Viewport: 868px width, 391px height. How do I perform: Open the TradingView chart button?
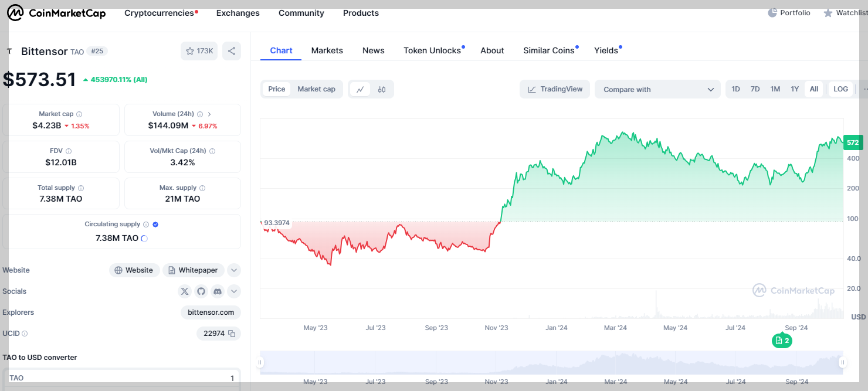click(555, 89)
